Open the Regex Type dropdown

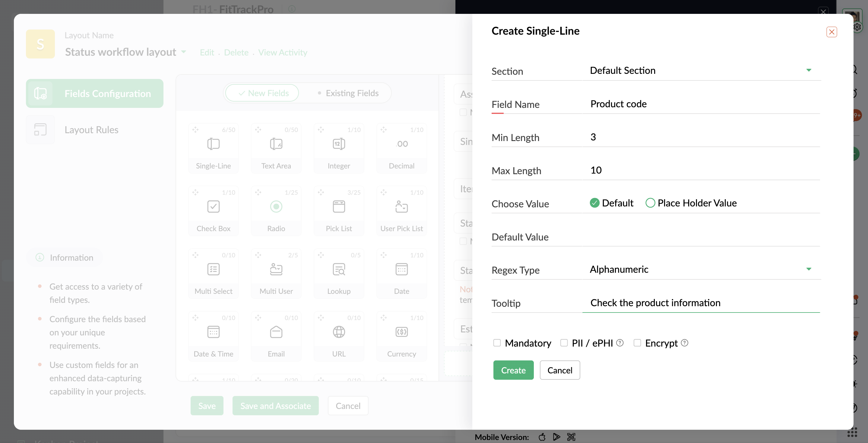702,269
